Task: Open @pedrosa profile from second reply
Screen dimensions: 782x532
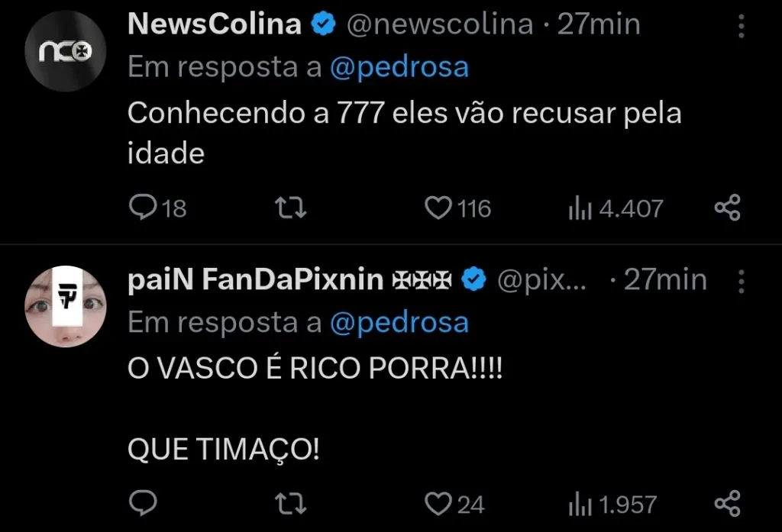Action: coord(401,322)
